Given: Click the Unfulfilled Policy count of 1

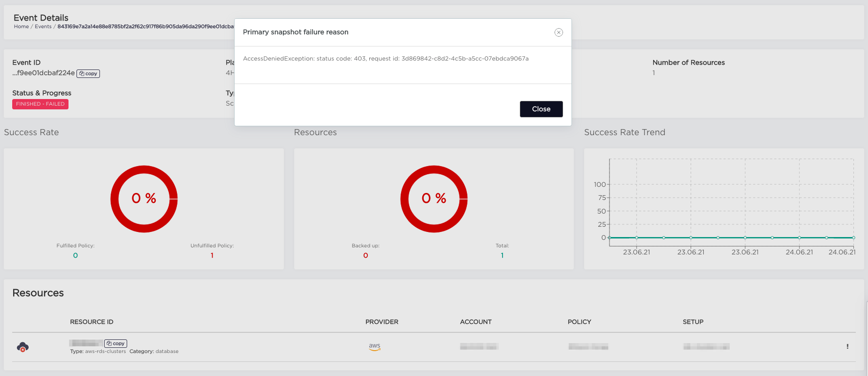Looking at the screenshot, I should coord(212,255).
